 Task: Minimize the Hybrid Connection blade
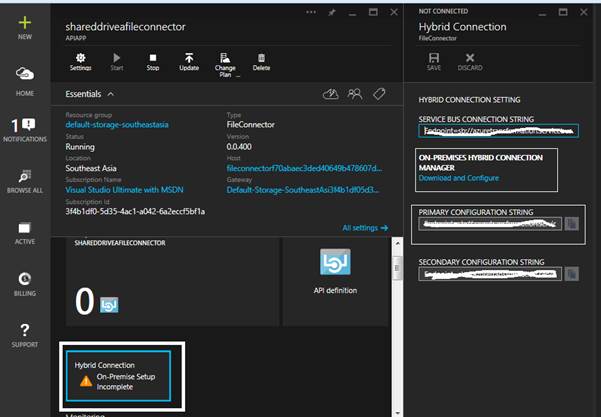(x=542, y=13)
